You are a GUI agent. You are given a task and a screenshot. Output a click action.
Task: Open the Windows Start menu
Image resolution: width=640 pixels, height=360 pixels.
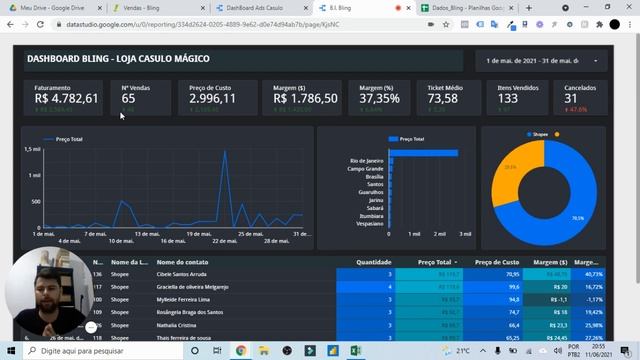pyautogui.click(x=11, y=351)
